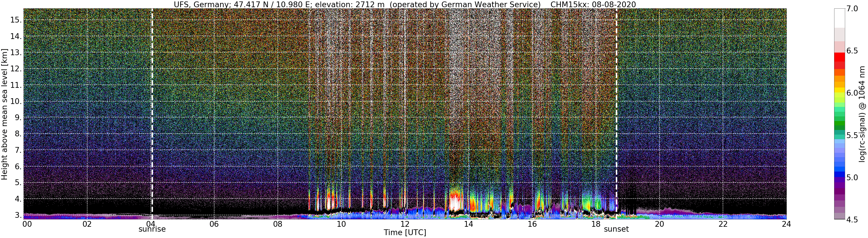Image resolution: width=868 pixels, height=238 pixels.
Task: Click the 'Height above mean sea level [km]' label
Action: pyautogui.click(x=4, y=114)
